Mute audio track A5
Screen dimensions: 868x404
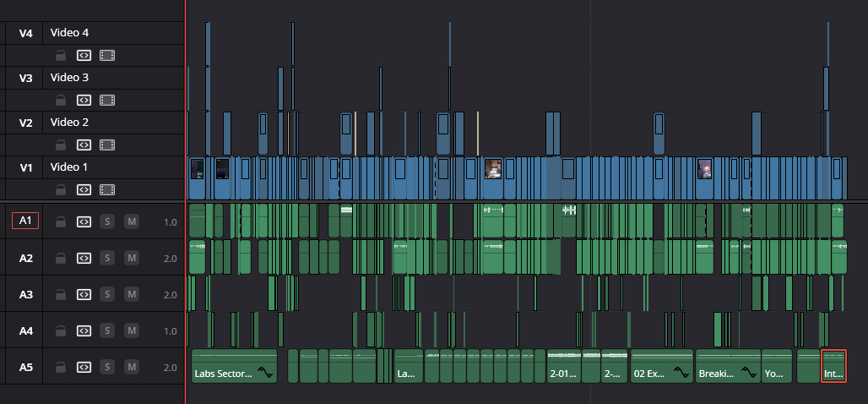(x=132, y=368)
